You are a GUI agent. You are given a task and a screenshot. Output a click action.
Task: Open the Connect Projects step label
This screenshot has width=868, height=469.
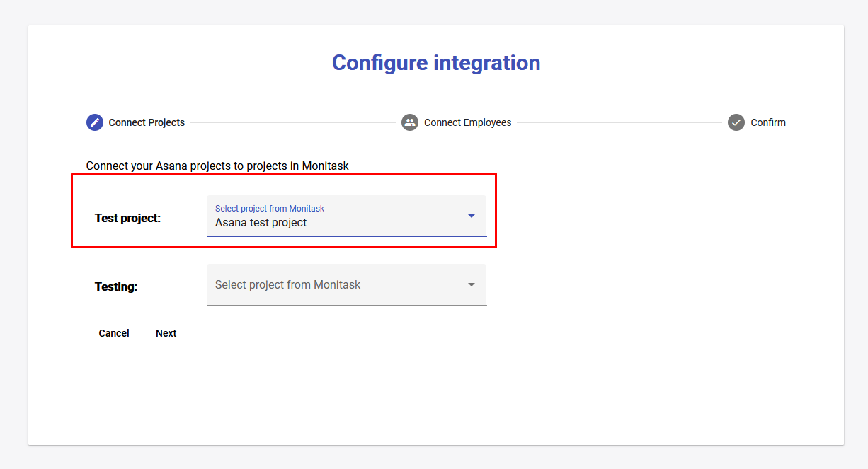click(147, 122)
